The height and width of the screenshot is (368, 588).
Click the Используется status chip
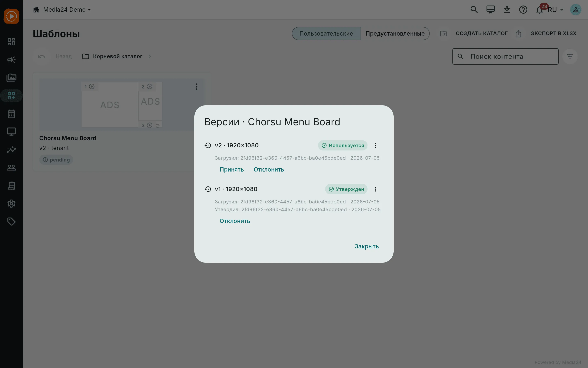click(343, 145)
